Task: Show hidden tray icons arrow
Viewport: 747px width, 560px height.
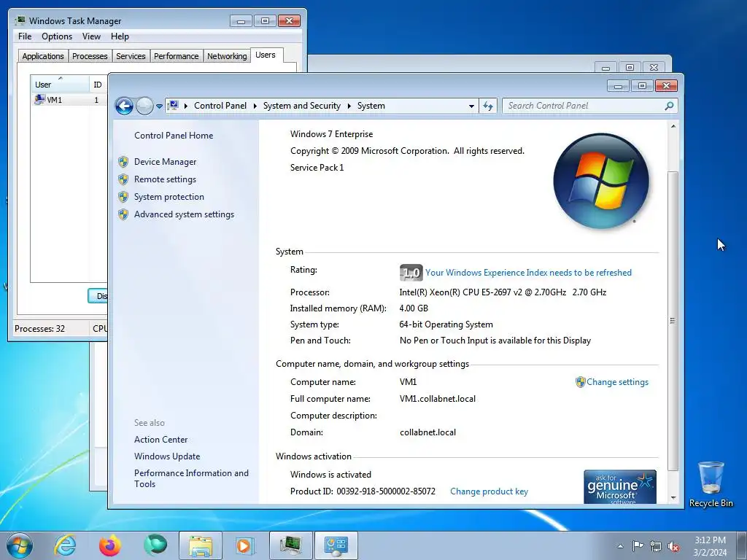Action: (620, 546)
